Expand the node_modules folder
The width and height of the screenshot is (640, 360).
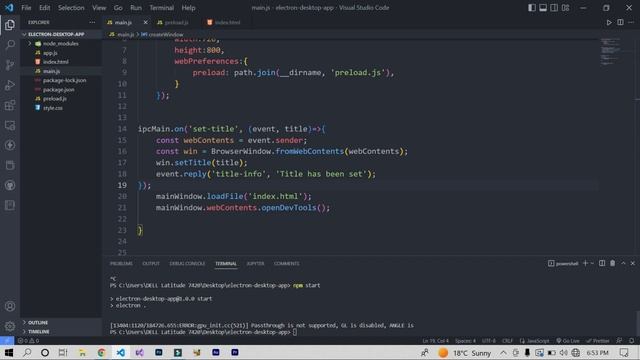61,44
